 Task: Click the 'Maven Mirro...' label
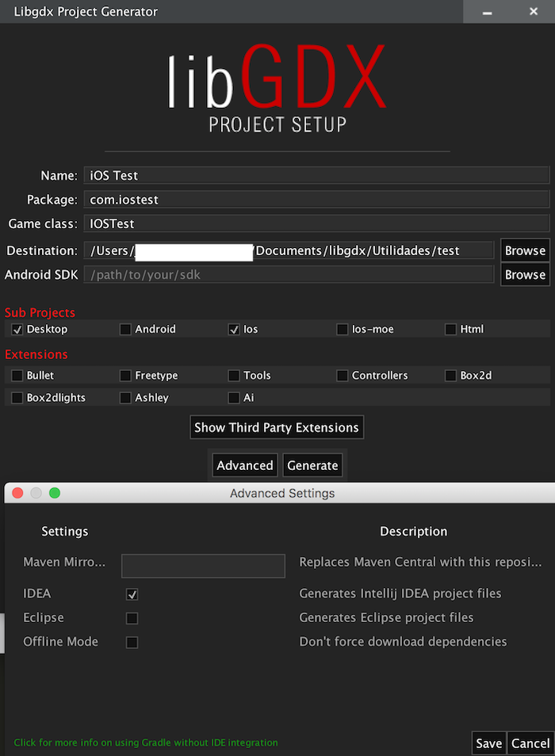click(64, 562)
